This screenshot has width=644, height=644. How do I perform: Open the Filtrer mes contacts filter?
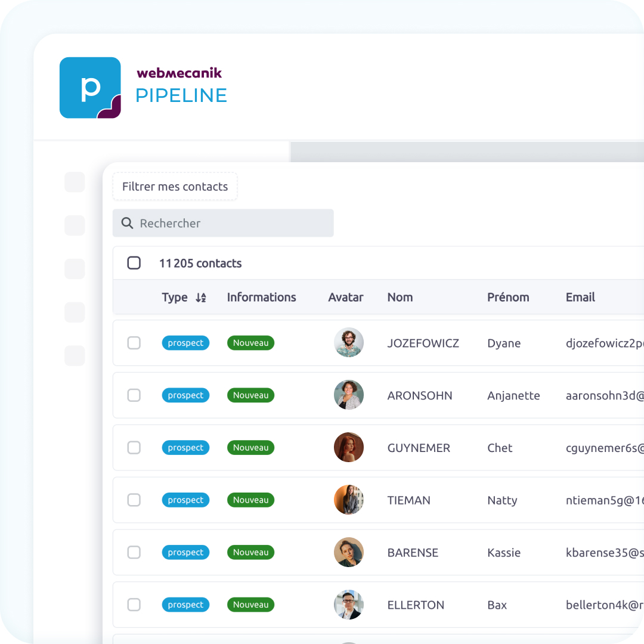click(175, 187)
